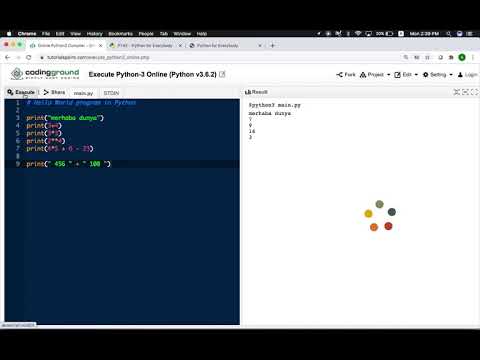
Task: Click the puzzle extension icon in Chrome toolbar
Action: click(x=451, y=57)
